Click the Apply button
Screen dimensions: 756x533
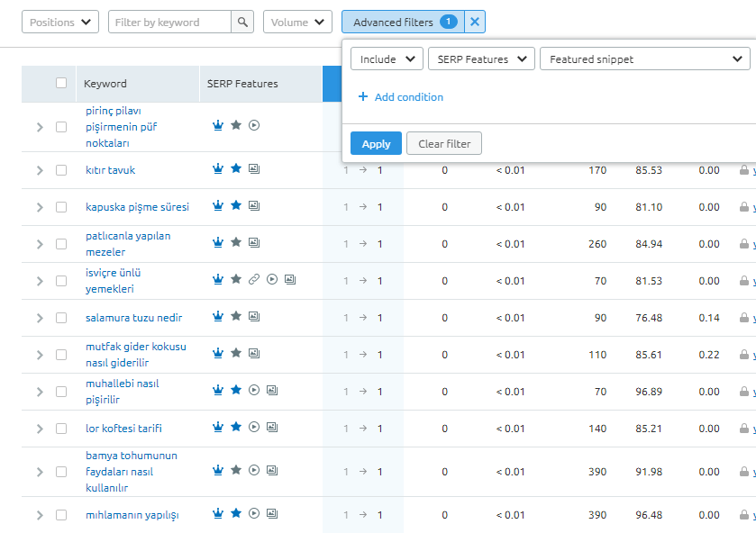[376, 142]
